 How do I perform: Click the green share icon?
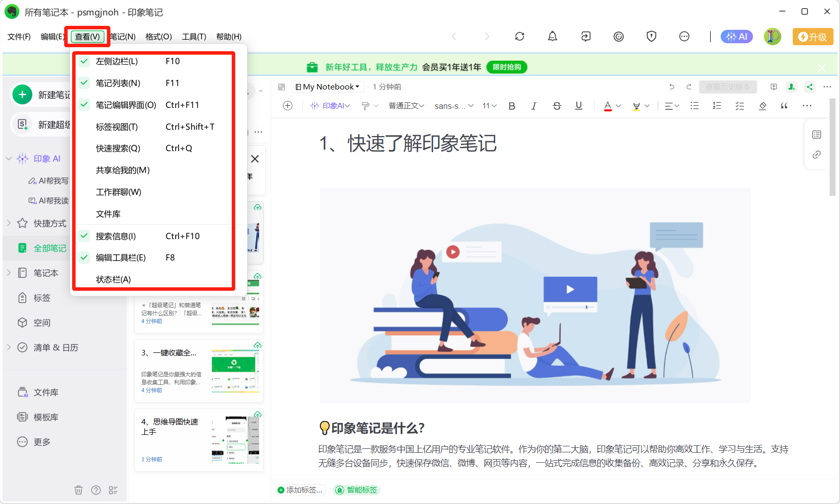coord(810,87)
